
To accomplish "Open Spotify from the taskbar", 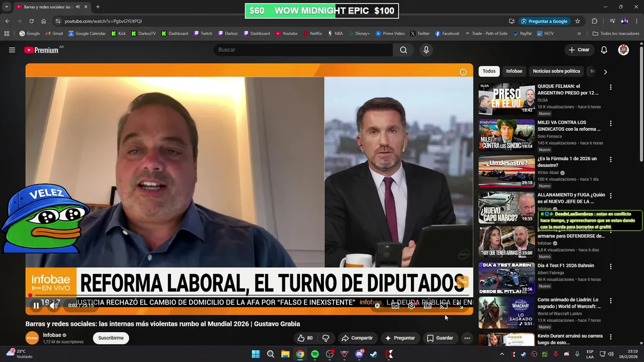I will tap(315, 354).
